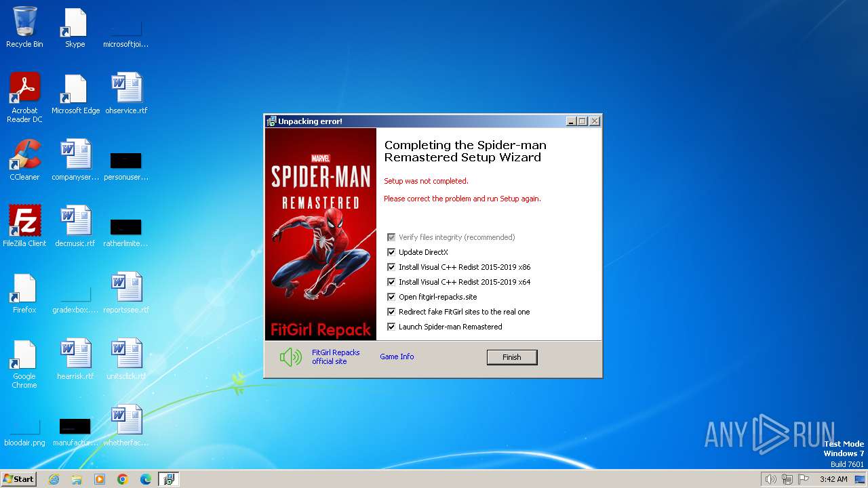Click the 'Setup was not completed.' text
This screenshot has width=868, height=488.
pos(426,181)
